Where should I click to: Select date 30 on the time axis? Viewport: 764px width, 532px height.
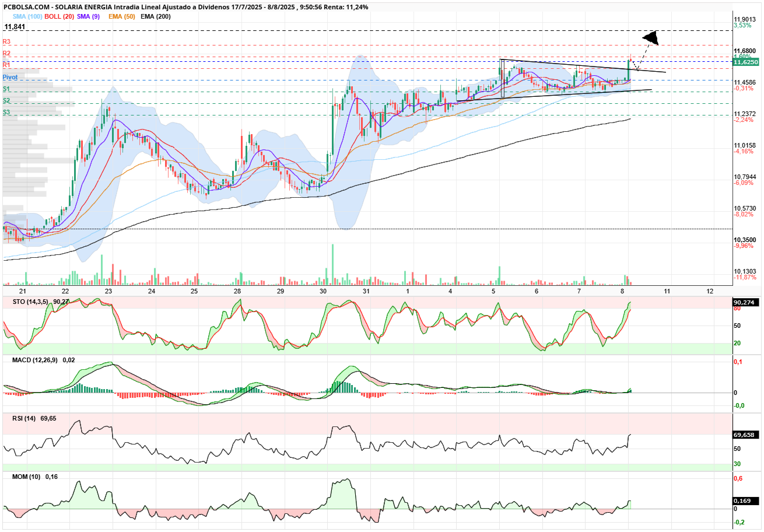tap(323, 291)
